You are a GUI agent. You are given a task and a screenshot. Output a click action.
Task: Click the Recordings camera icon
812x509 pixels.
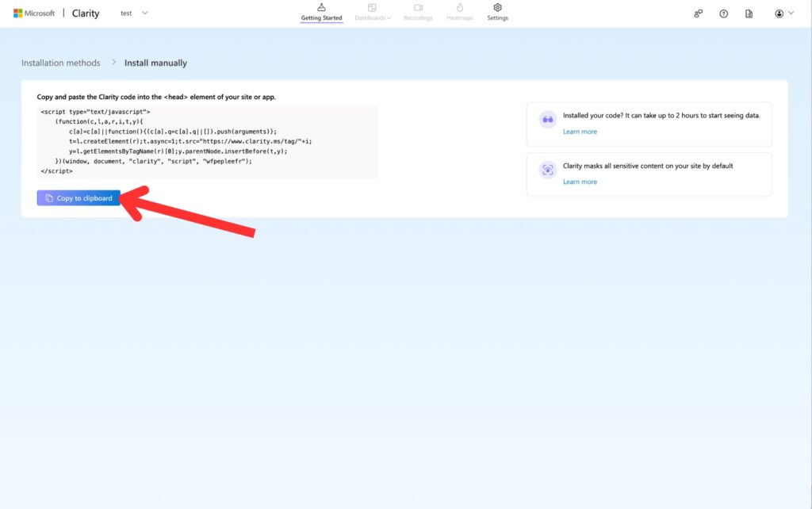click(418, 8)
